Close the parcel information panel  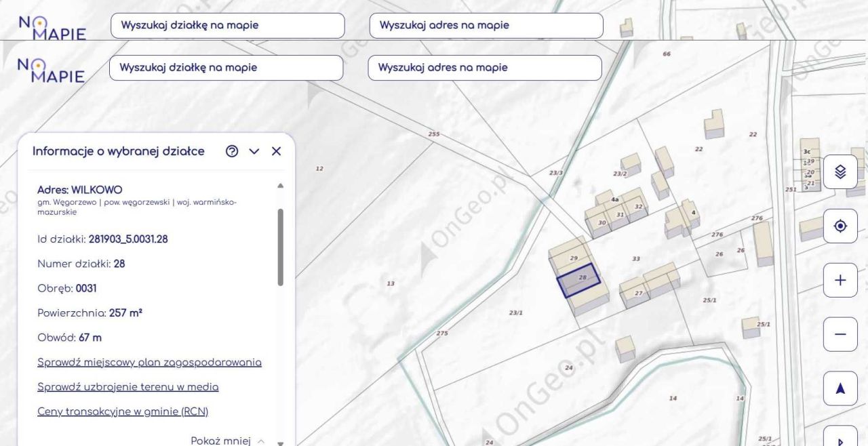276,151
